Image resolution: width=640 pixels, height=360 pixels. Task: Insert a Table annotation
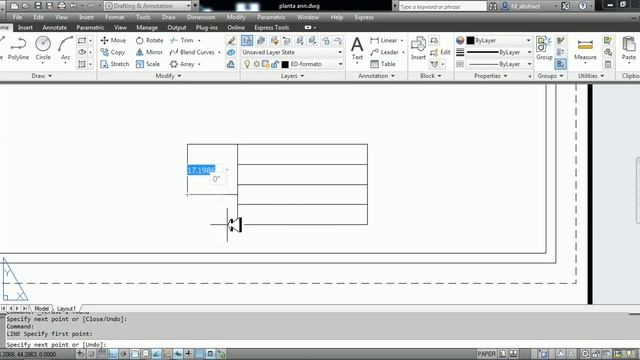383,64
